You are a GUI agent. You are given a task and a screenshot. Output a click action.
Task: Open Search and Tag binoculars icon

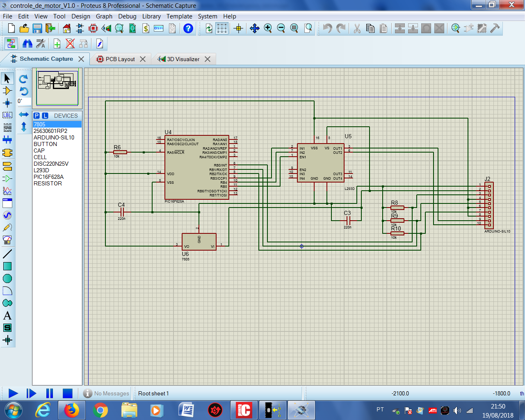coord(27,43)
